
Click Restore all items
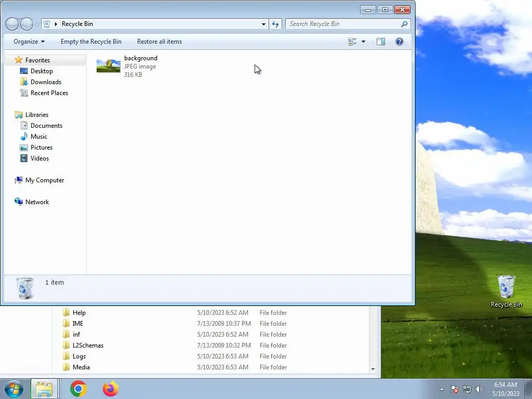tap(159, 42)
